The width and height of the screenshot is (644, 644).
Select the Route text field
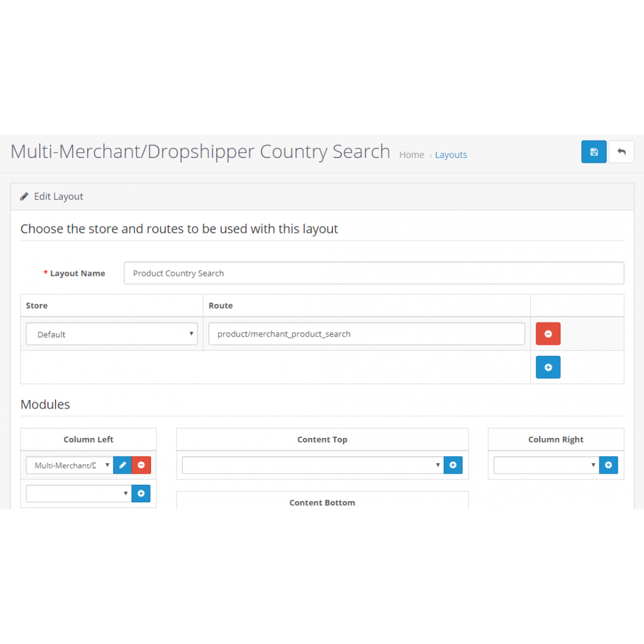click(x=366, y=334)
